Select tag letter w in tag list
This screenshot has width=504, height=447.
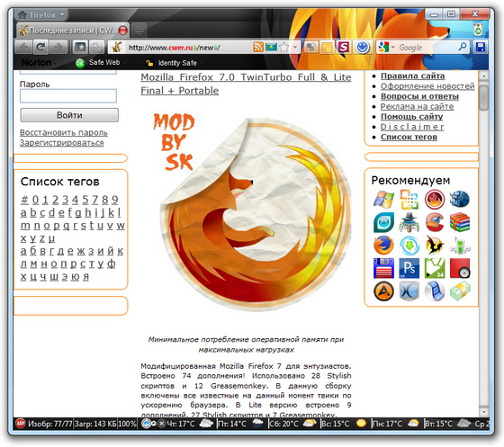click(121, 226)
